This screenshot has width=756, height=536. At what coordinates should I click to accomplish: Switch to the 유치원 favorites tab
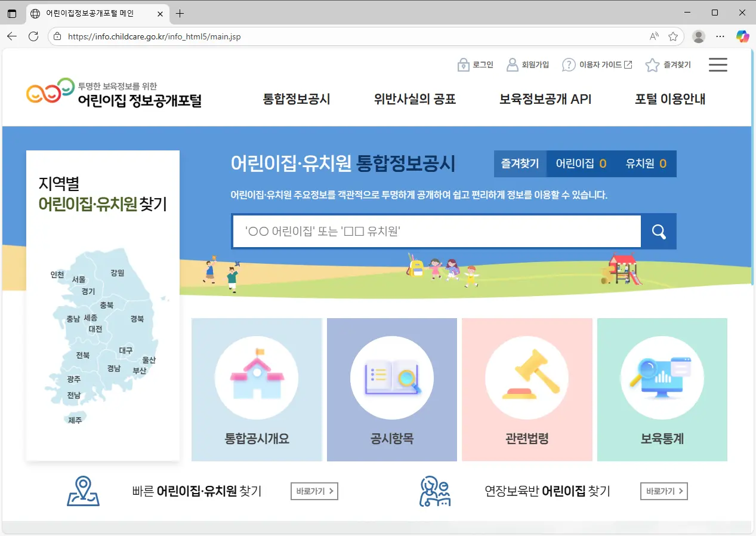click(646, 164)
